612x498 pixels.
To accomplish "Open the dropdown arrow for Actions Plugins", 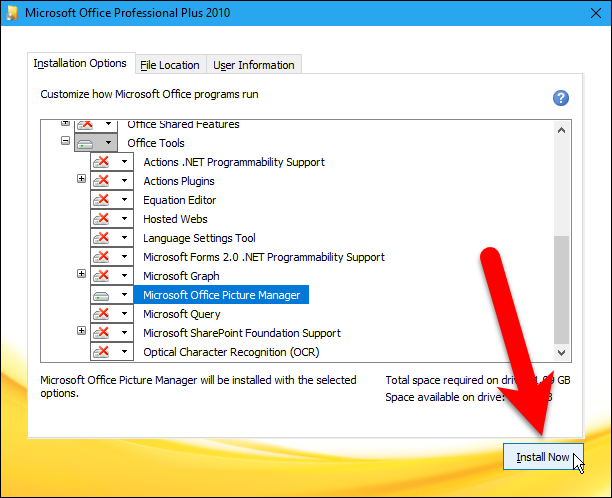I will coord(125,181).
